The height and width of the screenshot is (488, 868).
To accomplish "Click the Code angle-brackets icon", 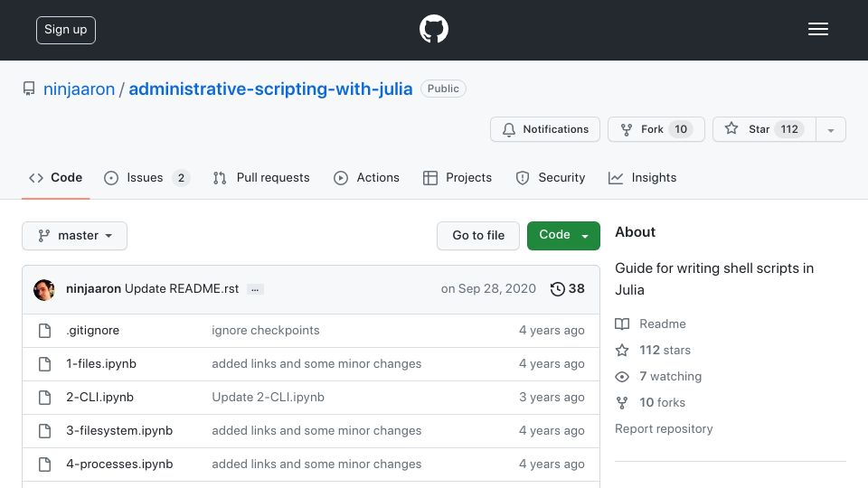I will [x=36, y=178].
